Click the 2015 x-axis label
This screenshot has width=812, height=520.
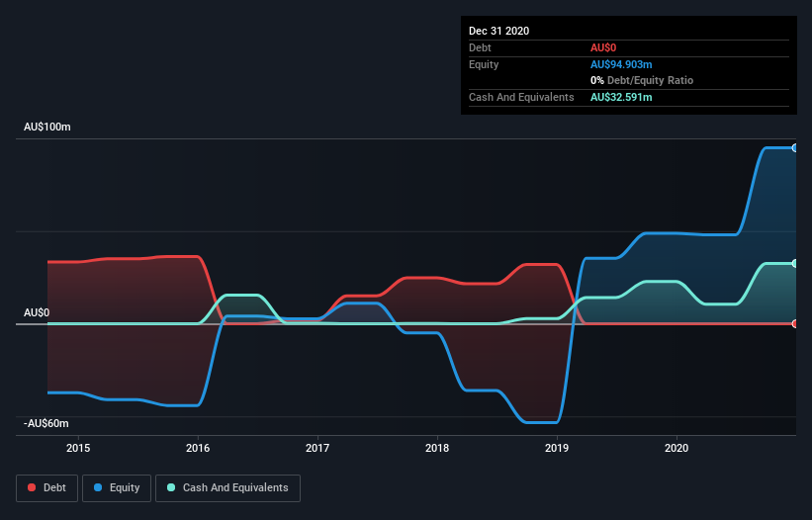(x=78, y=448)
